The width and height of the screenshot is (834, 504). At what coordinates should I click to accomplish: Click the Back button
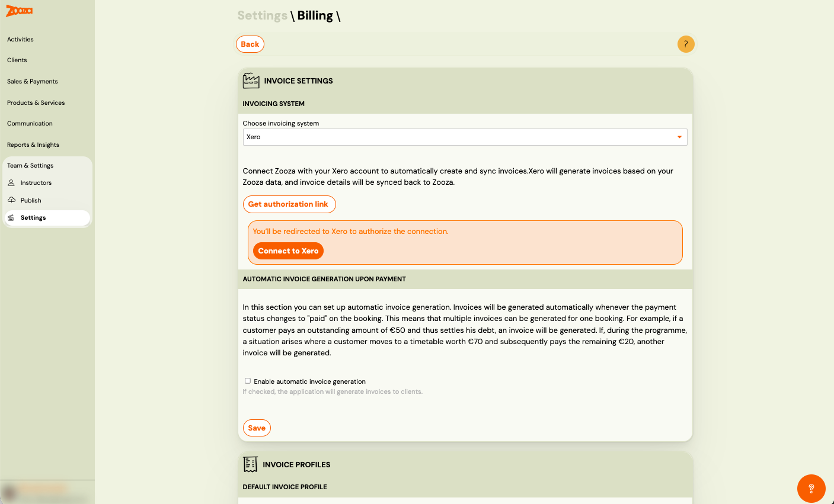click(250, 44)
